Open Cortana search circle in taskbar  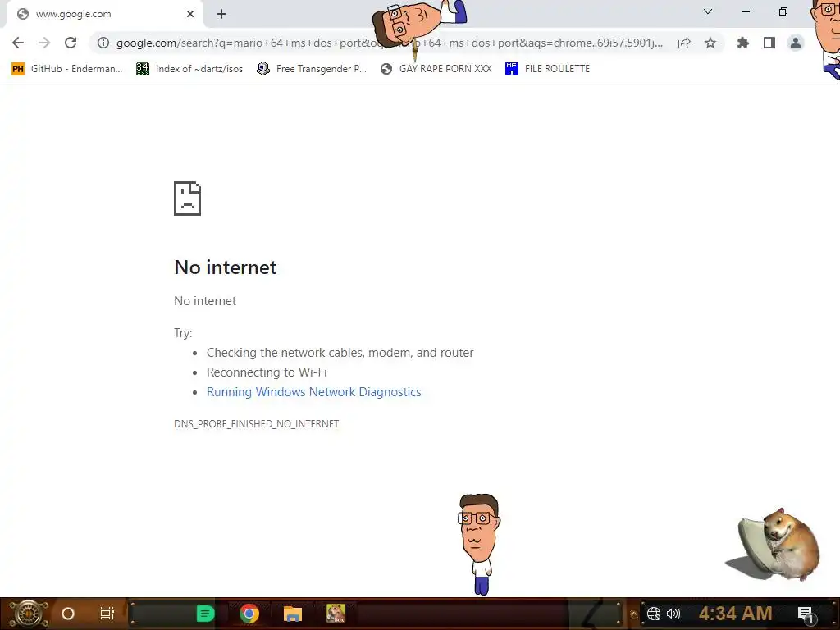pyautogui.click(x=68, y=614)
